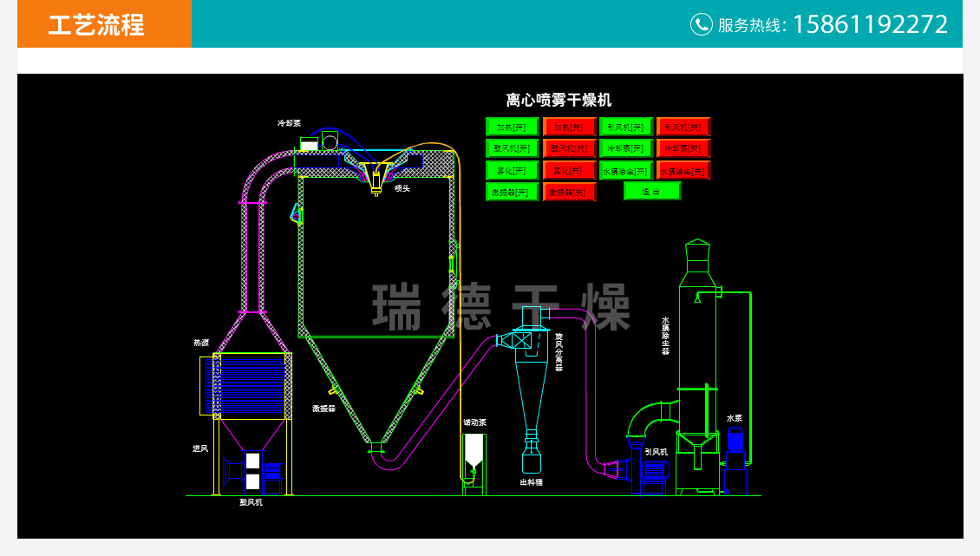Click the atomizer spray head graphic
The image size is (980, 556).
click(x=376, y=178)
